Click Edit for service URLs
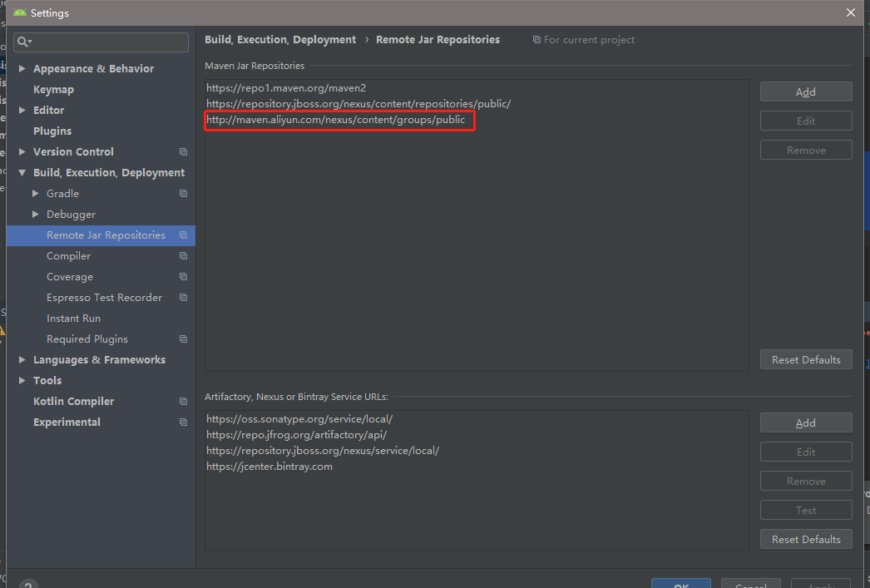Image resolution: width=870 pixels, height=588 pixels. (806, 452)
